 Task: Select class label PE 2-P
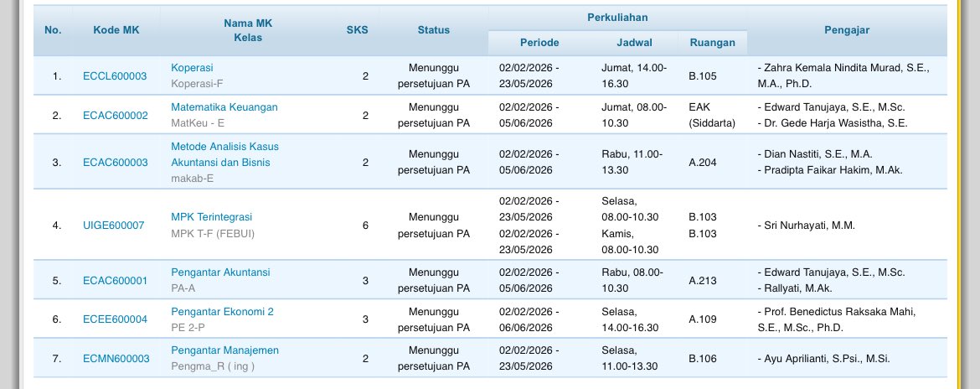tap(188, 328)
